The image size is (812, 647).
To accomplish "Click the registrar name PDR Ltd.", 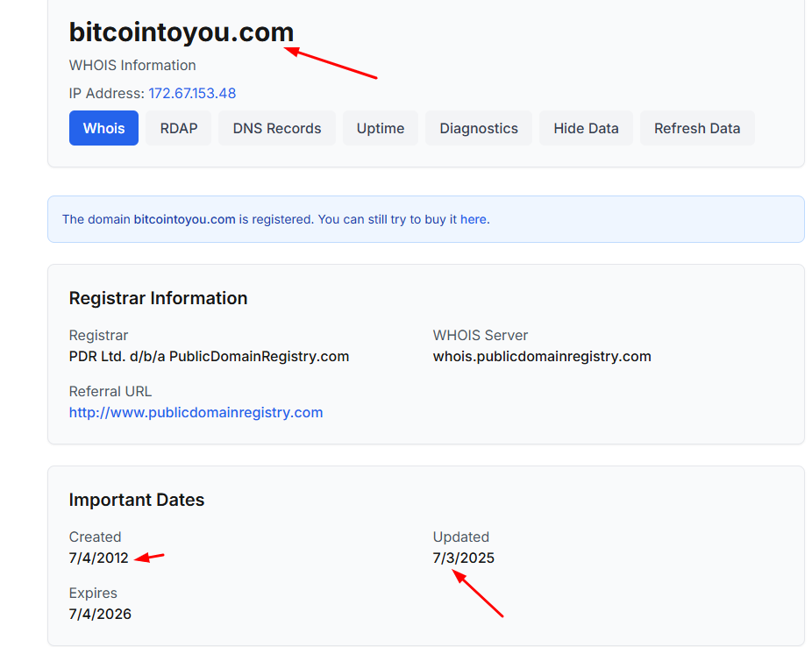I will 209,357.
